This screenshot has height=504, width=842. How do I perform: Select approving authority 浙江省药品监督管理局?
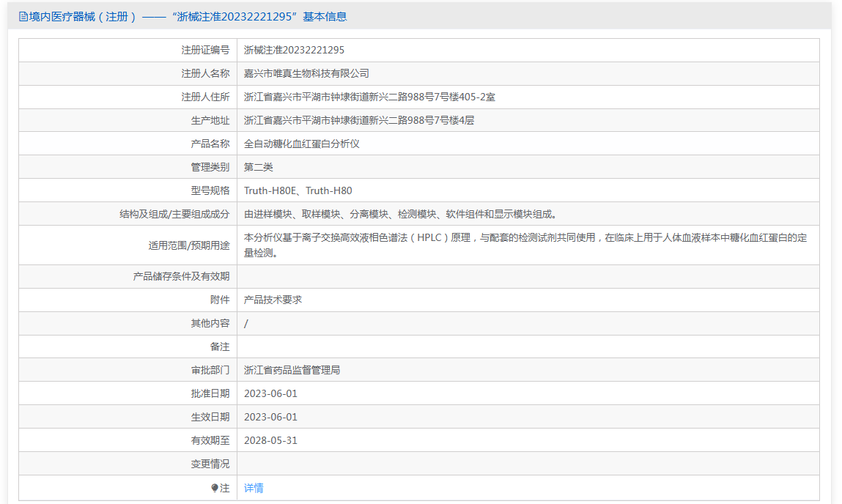[292, 371]
